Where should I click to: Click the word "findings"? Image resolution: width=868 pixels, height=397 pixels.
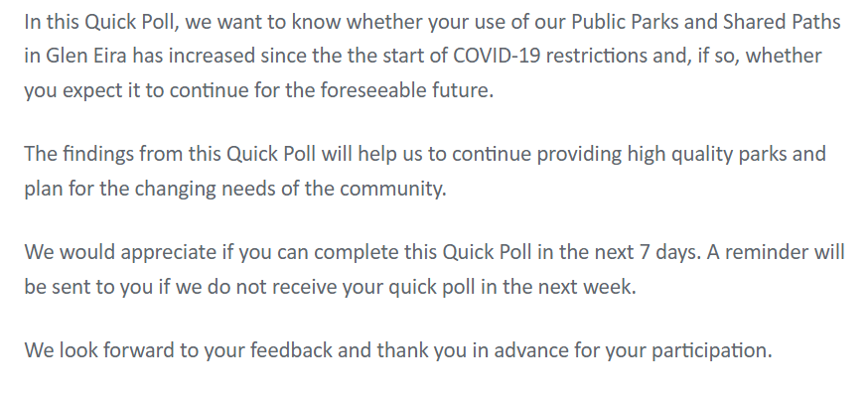(97, 153)
